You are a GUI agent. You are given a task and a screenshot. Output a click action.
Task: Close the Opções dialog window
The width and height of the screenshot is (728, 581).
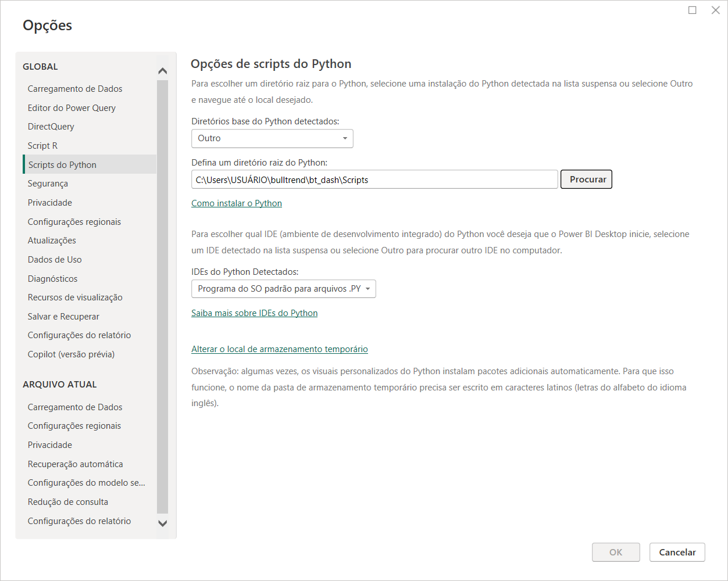[716, 10]
